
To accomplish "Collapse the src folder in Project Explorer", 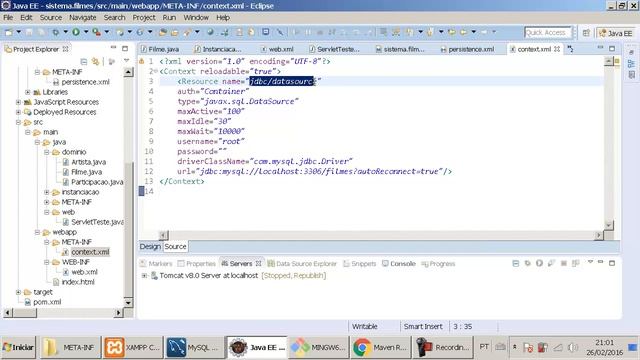I will (x=18, y=122).
